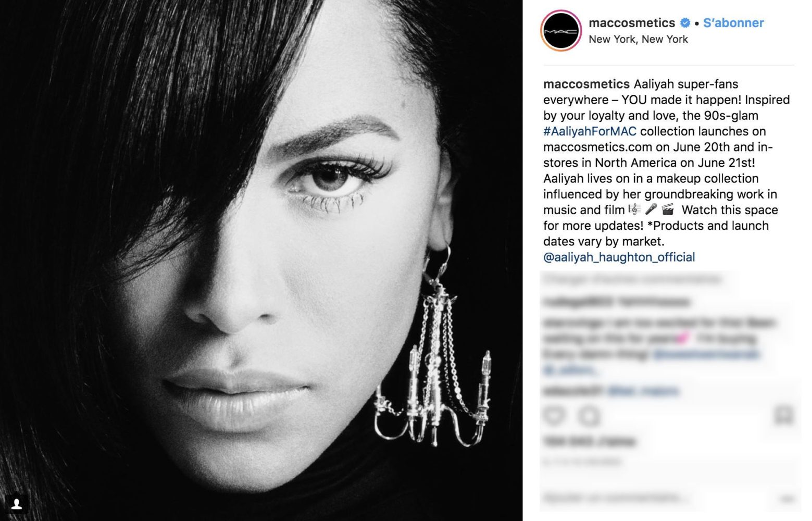Open maccosmetics username in the header

(x=632, y=23)
